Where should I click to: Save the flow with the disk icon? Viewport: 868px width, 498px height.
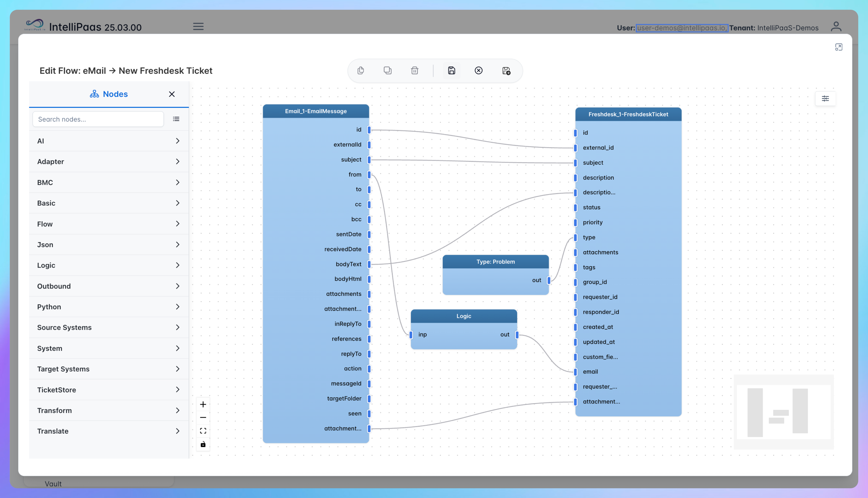pyautogui.click(x=451, y=70)
